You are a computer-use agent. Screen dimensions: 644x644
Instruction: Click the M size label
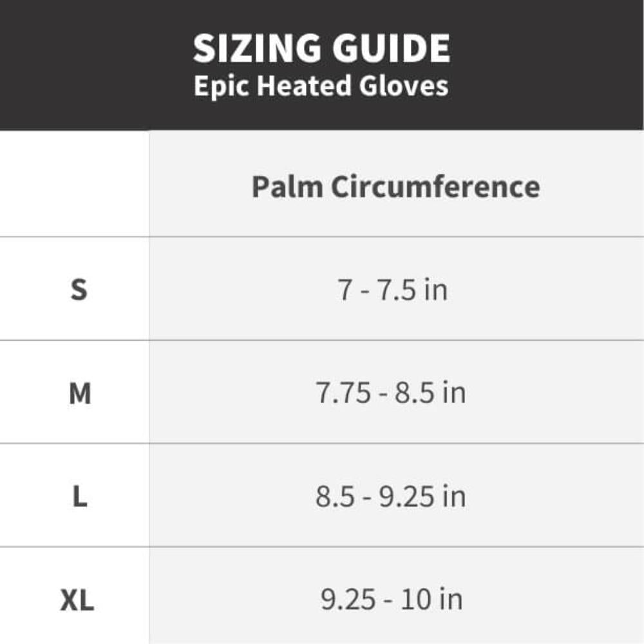click(x=80, y=393)
